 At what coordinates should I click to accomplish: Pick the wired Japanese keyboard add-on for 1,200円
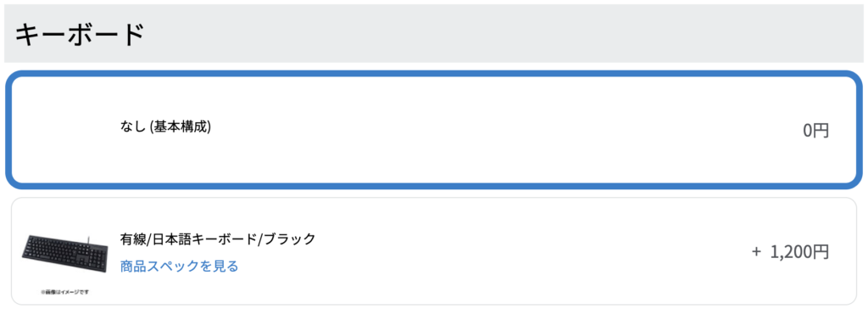tap(434, 251)
